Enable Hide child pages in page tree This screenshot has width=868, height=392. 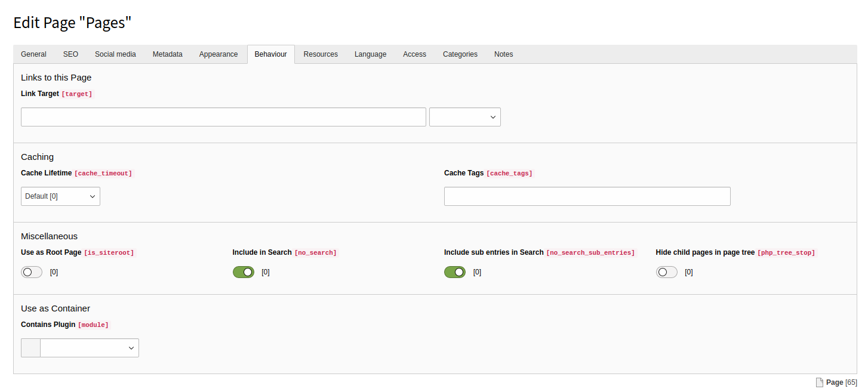pos(667,271)
